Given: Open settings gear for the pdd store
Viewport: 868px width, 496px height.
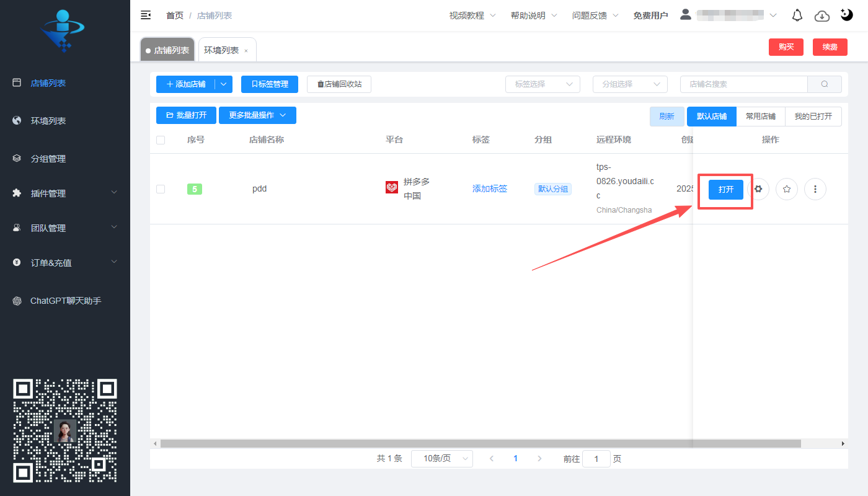Looking at the screenshot, I should click(x=758, y=189).
